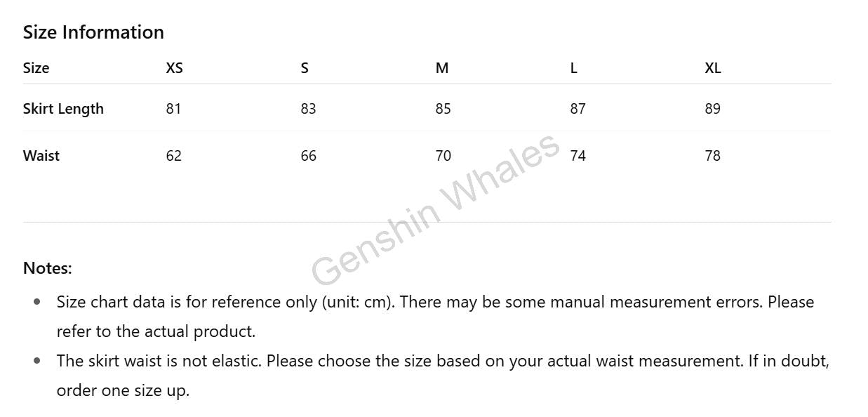
Task: Click skirt length value 81
Action: 173,109
